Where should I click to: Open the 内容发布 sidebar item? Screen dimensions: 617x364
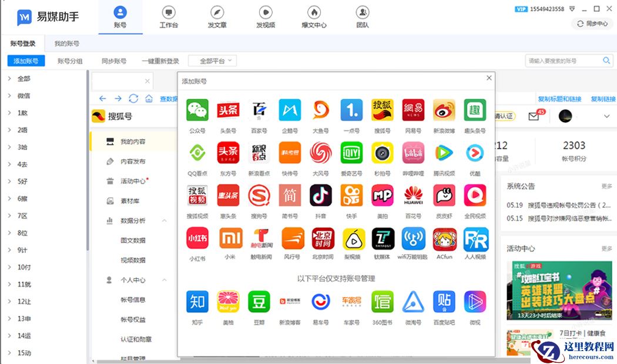(x=133, y=161)
